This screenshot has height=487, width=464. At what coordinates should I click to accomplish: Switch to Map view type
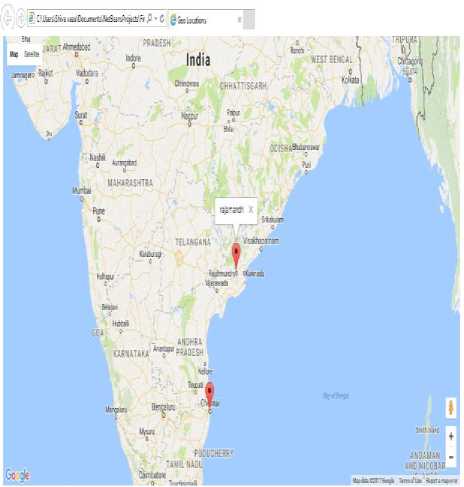click(x=14, y=54)
